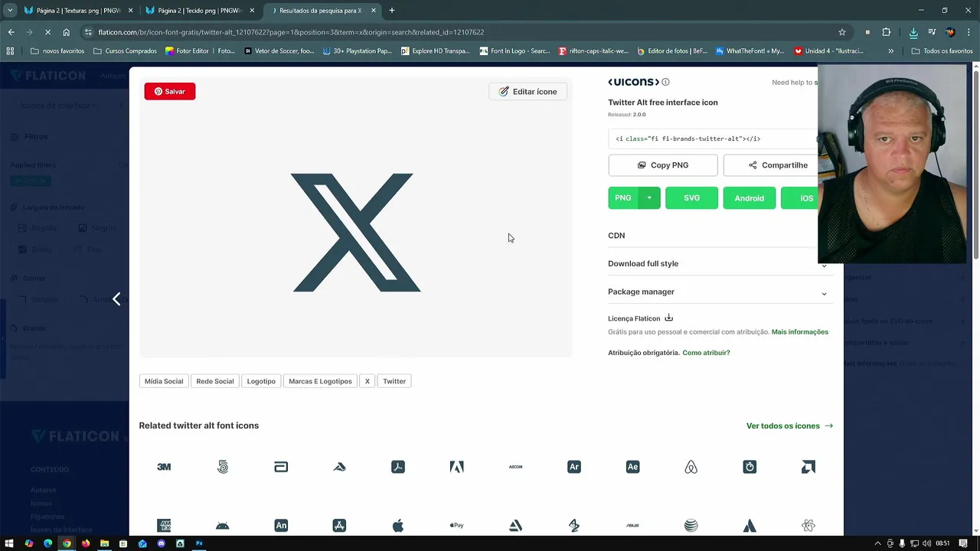Open the American Express icon
This screenshot has width=980, height=551.
pos(164,525)
